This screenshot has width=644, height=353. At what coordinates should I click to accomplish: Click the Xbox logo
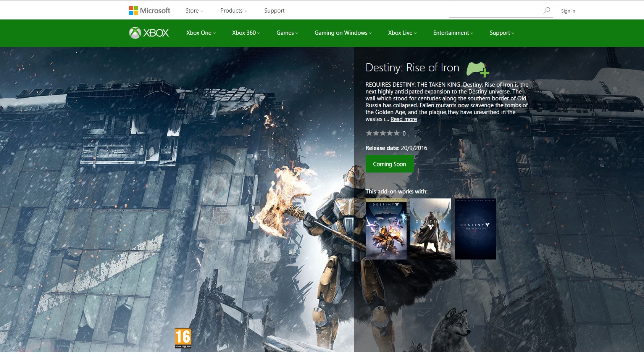149,33
